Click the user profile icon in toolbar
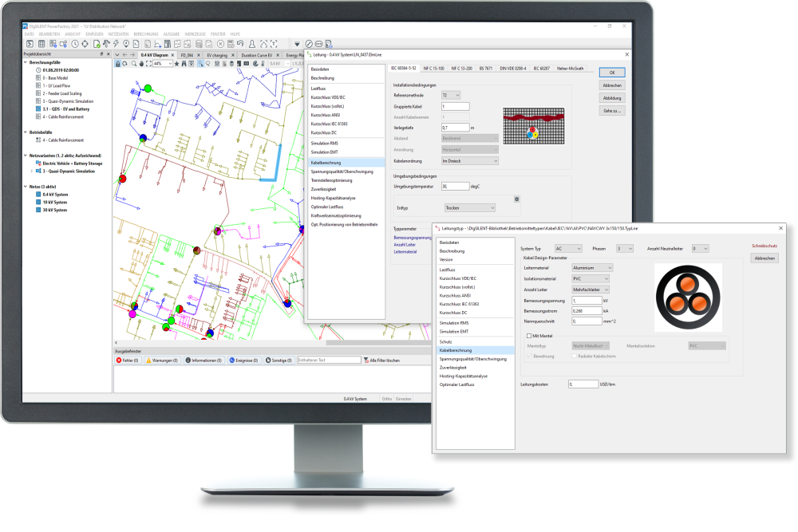Screen dimensions: 798x532 pyautogui.click(x=252, y=44)
